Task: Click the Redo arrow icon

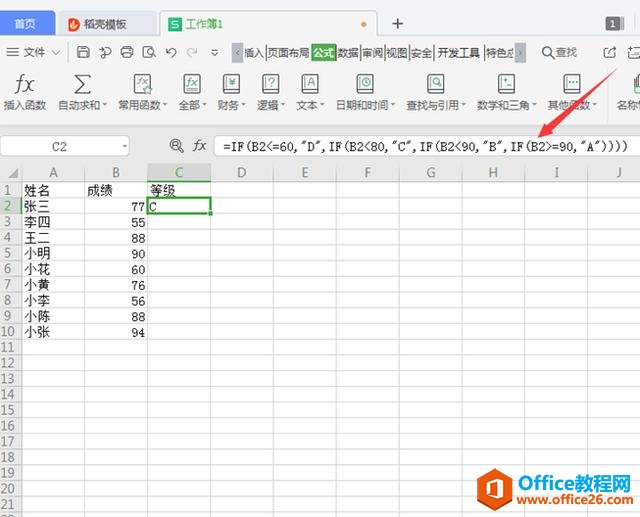Action: (192, 52)
